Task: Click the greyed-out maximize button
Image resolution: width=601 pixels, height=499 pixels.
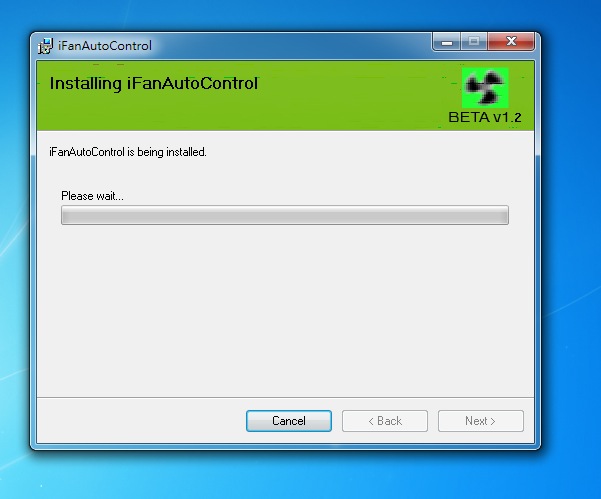Action: coord(474,42)
